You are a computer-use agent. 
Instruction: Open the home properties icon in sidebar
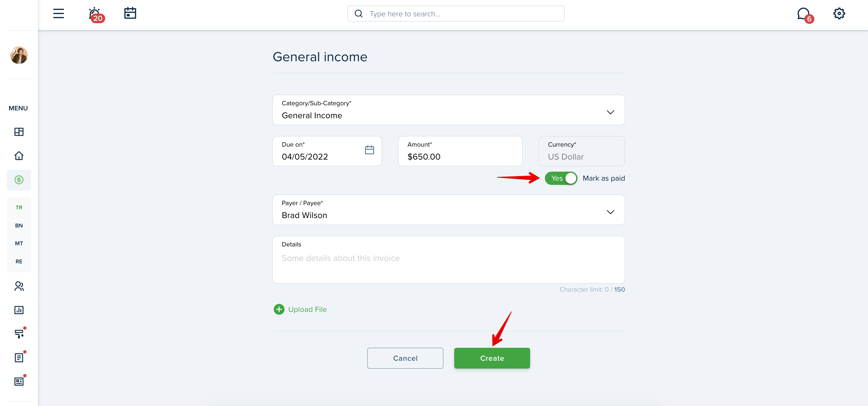[x=19, y=155]
